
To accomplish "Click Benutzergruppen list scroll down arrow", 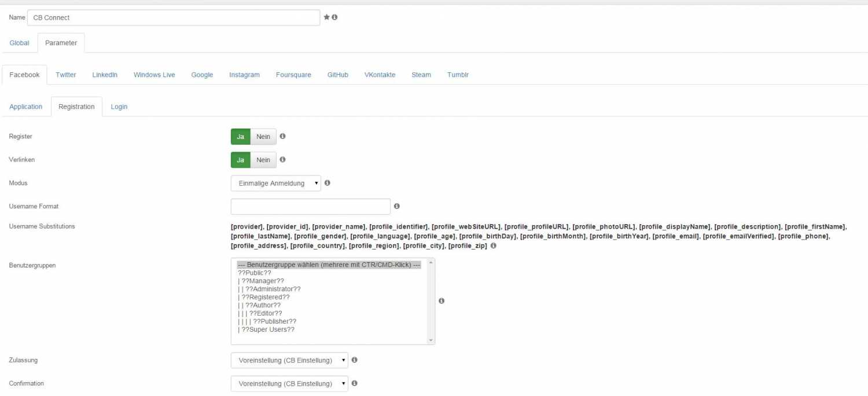I will [430, 340].
